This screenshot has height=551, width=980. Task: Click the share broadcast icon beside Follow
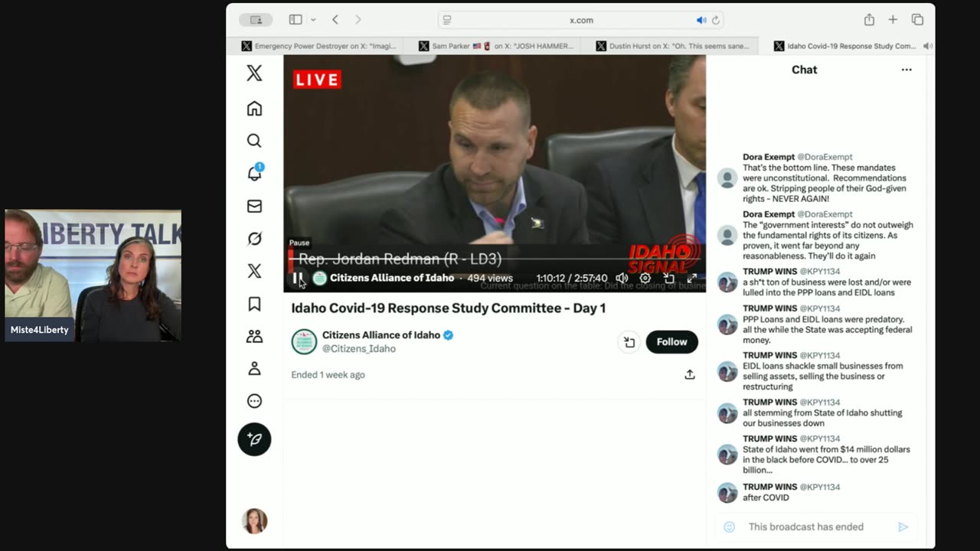[x=629, y=342]
